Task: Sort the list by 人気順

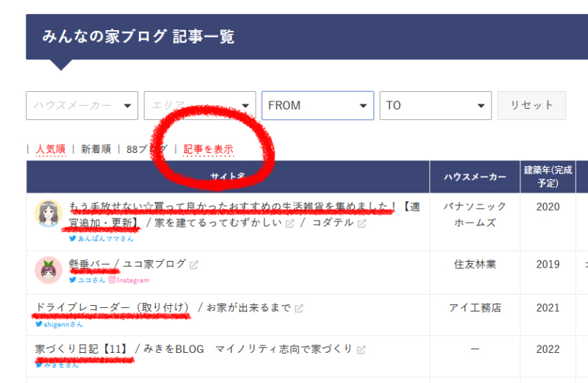Action: tap(51, 149)
